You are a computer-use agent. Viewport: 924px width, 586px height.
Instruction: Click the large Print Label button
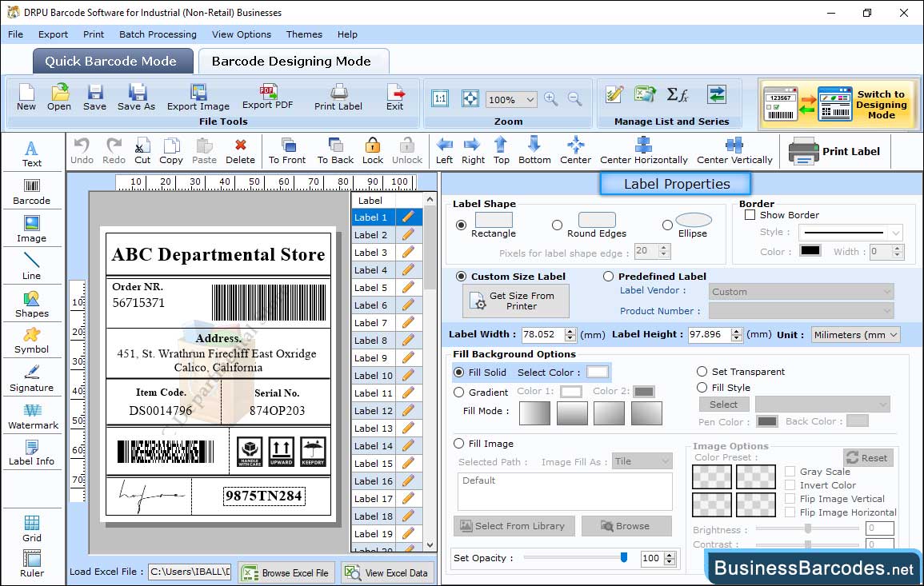tap(834, 151)
